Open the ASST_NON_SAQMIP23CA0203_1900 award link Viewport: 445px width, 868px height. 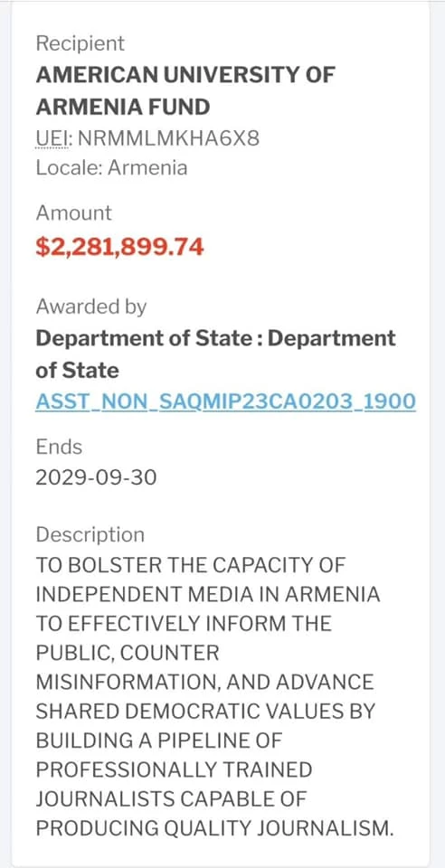pos(226,401)
